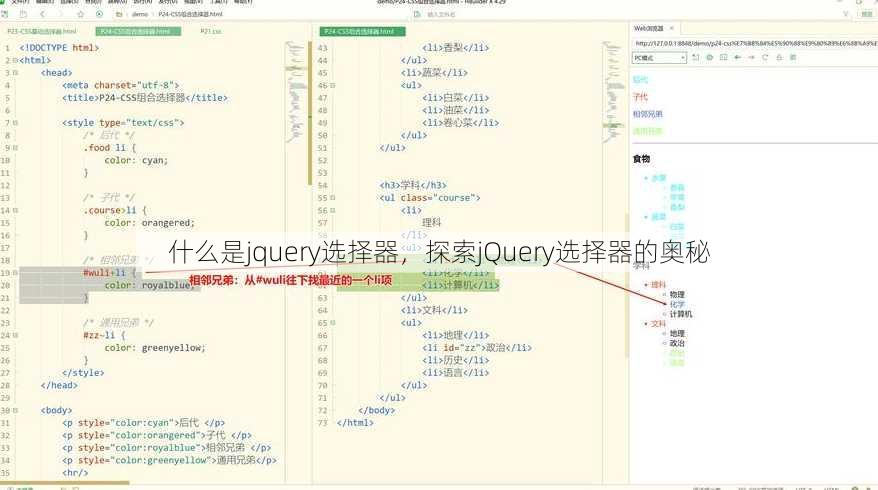The width and height of the screenshot is (878, 490).
Task: Click the right editor minimap
Action: [x=614, y=92]
